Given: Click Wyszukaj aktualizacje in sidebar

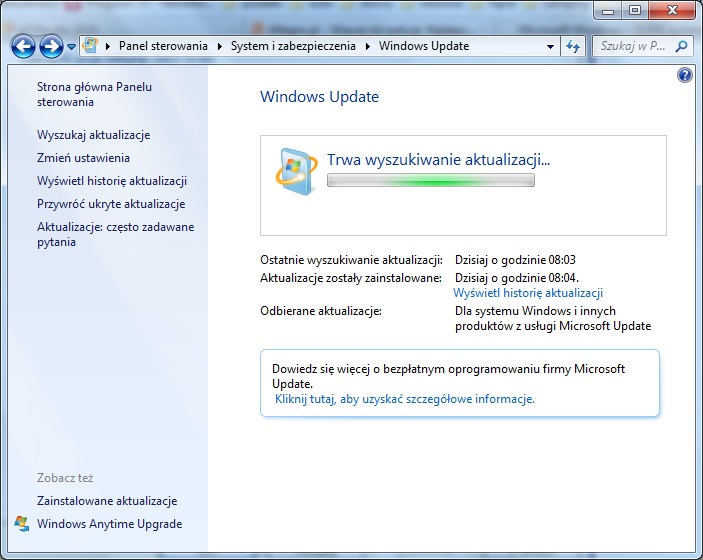Looking at the screenshot, I should coord(93,135).
